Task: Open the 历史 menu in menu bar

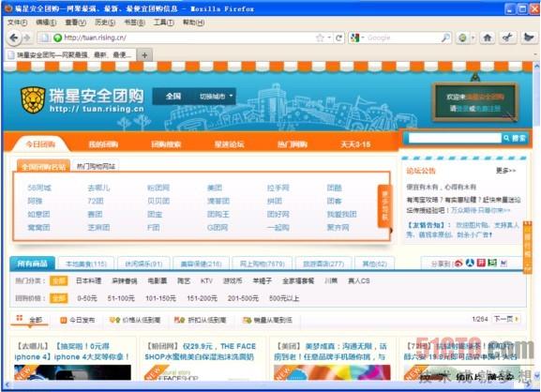Action: (x=105, y=23)
